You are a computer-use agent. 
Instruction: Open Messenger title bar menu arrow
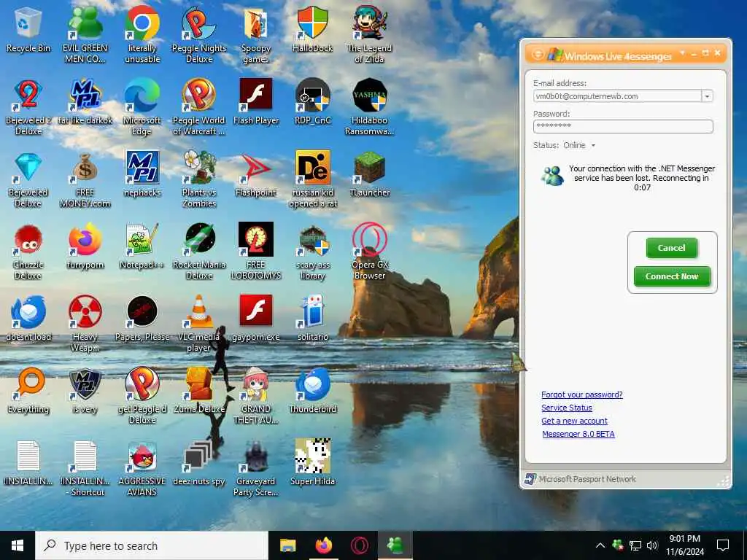[682, 52]
